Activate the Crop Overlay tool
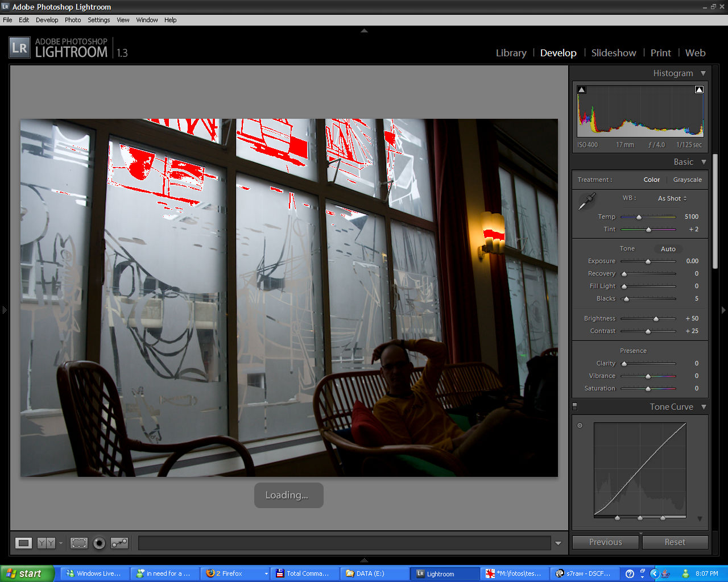 coord(79,543)
